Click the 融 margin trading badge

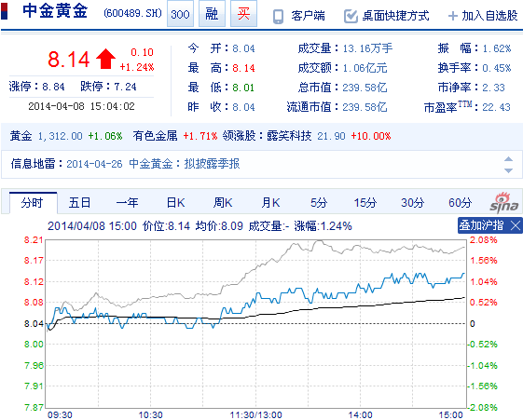coord(212,14)
